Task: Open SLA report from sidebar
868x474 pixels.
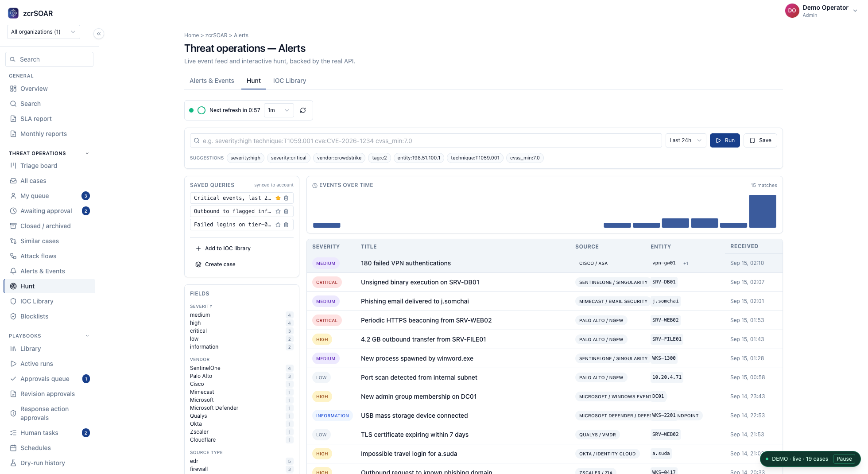Action: point(49,119)
